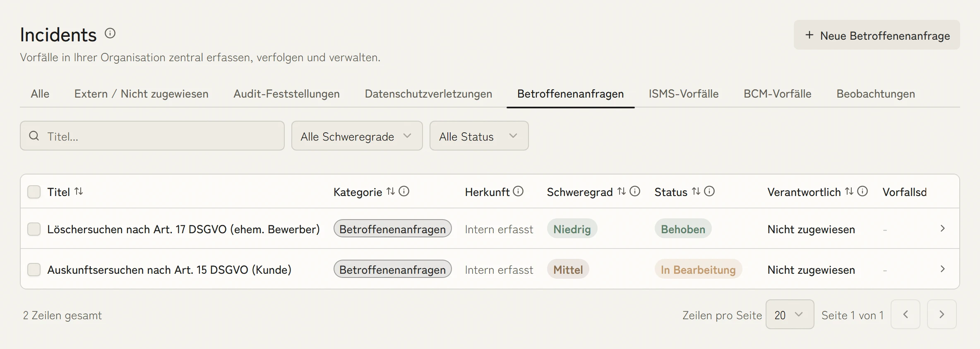Go to next page of results
Image resolution: width=980 pixels, height=349 pixels.
[942, 315]
